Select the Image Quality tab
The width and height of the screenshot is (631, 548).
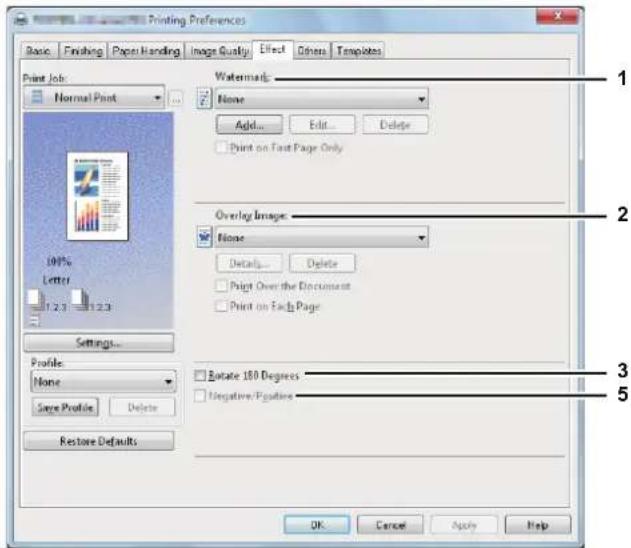tap(219, 51)
